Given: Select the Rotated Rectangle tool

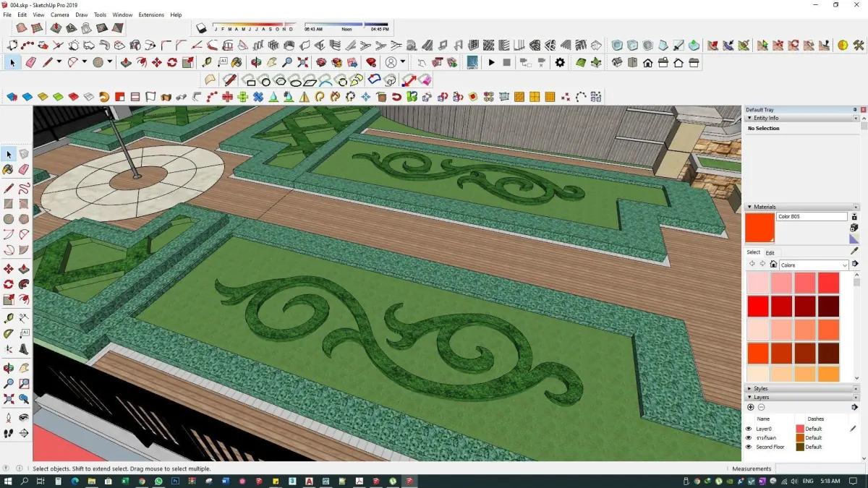Looking at the screenshot, I should 24,203.
